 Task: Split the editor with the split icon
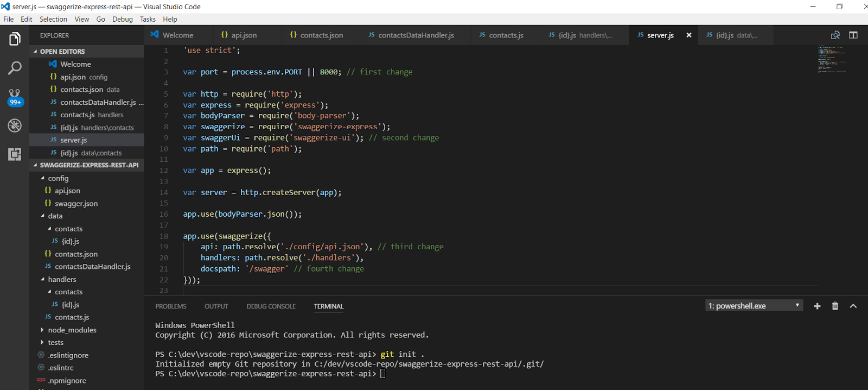tap(853, 35)
